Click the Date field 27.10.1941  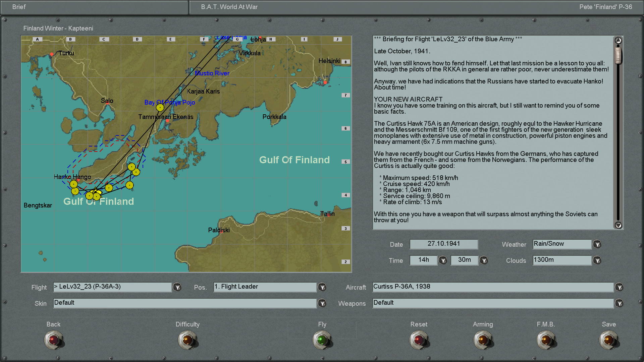click(443, 244)
